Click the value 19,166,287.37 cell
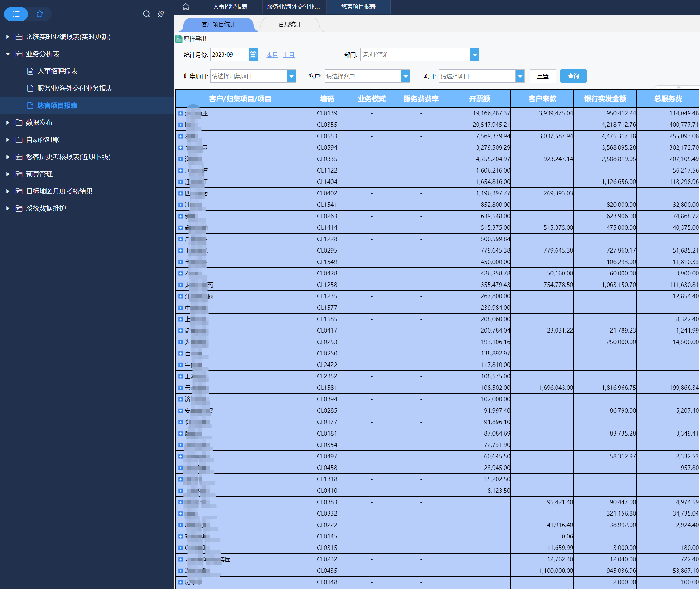Screen dimensions: 700x589 point(479,113)
